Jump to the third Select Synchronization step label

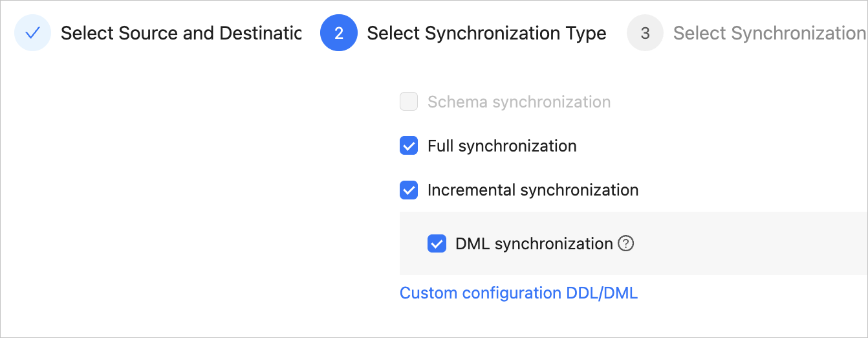(768, 33)
